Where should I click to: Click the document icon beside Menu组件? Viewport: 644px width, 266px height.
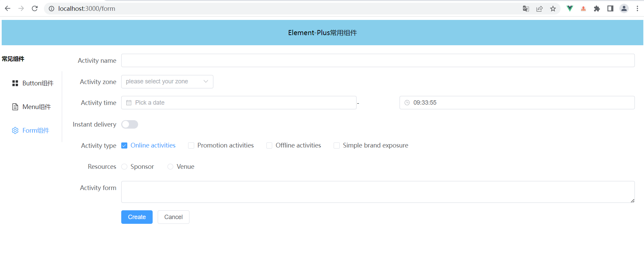[15, 107]
